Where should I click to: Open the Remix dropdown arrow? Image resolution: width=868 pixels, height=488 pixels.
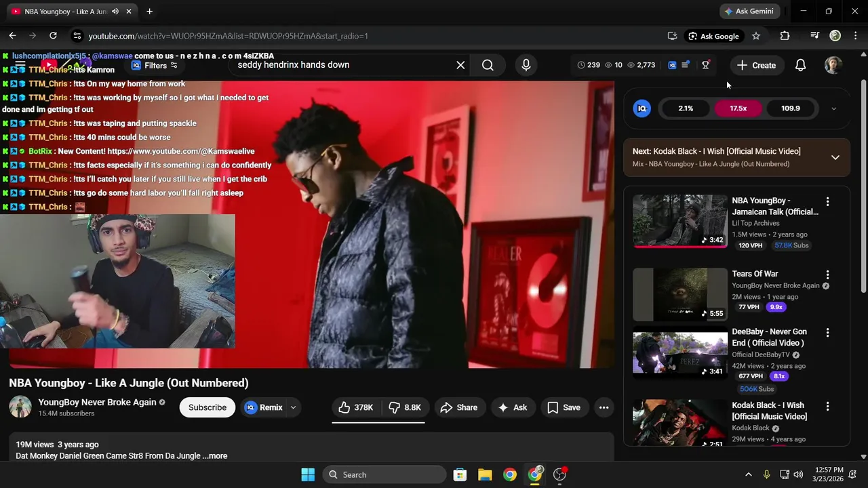coord(293,407)
